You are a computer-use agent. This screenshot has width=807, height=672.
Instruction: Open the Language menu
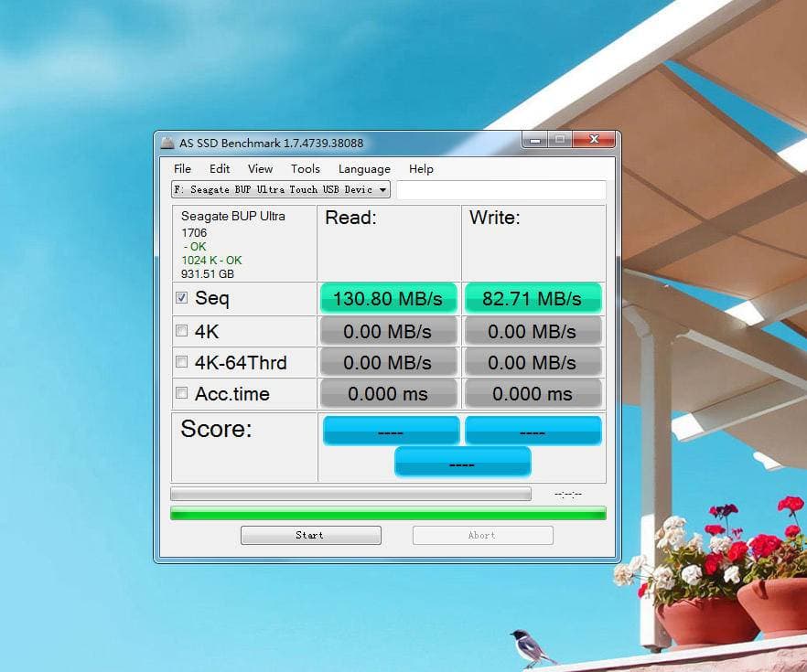point(364,169)
